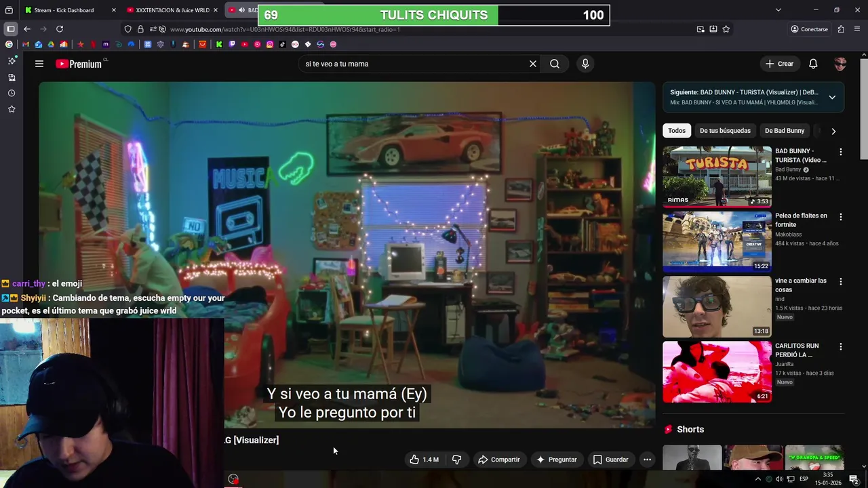Viewport: 868px width, 488px height.
Task: Open the Kick bookmark icon
Action: [x=219, y=44]
